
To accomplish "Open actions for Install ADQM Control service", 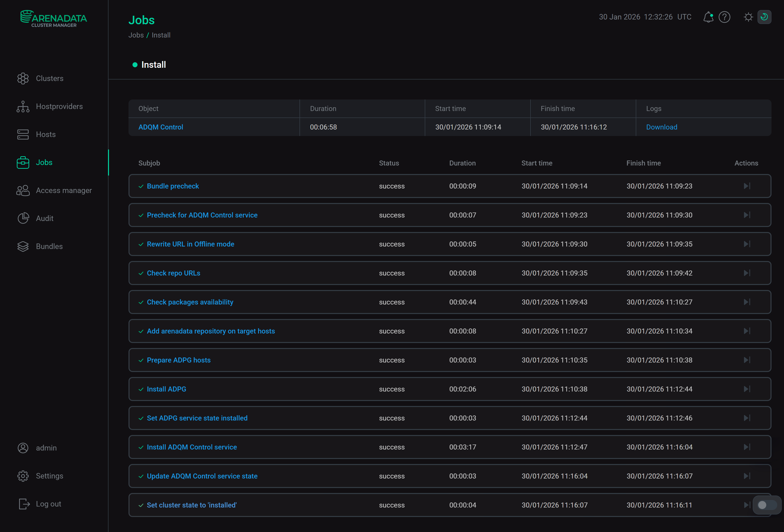I will coord(747,447).
